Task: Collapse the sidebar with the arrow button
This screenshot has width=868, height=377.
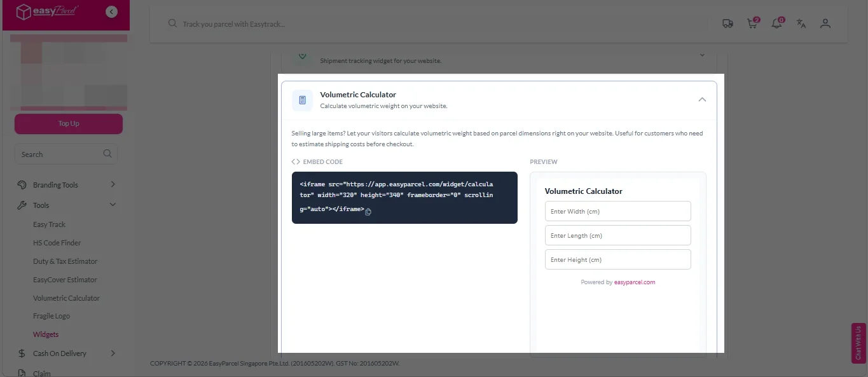Action: (112, 11)
